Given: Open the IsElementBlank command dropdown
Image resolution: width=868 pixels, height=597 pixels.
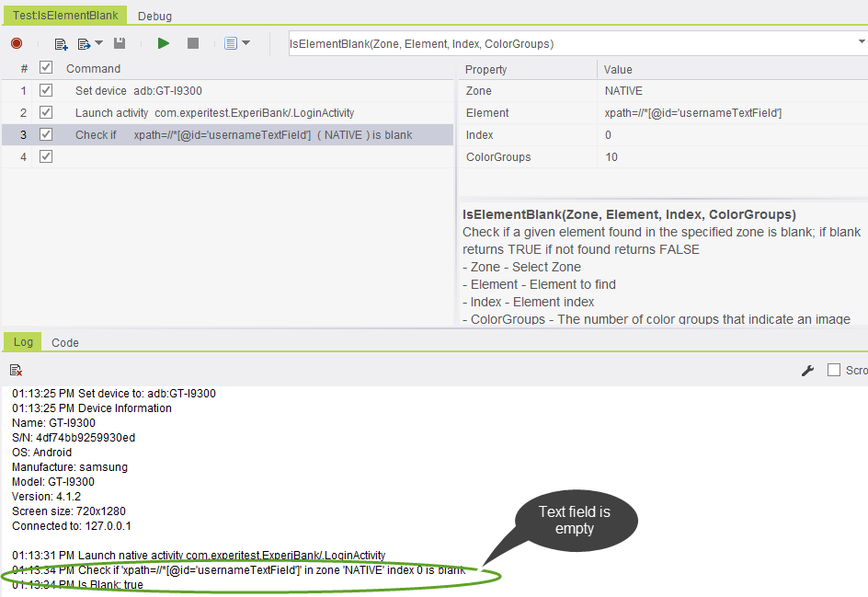Looking at the screenshot, I should coord(862,42).
